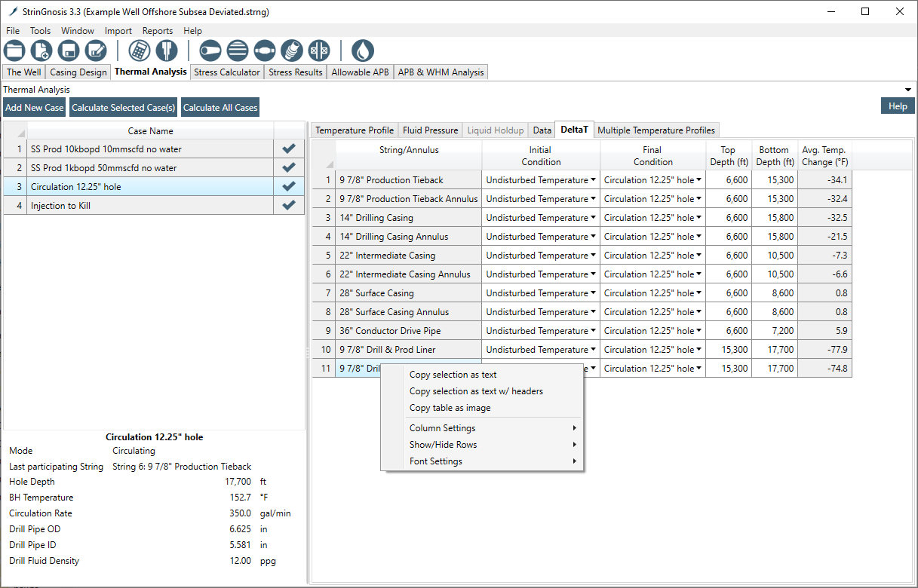918x588 pixels.
Task: Click String/Annulus column header
Action: (x=409, y=155)
